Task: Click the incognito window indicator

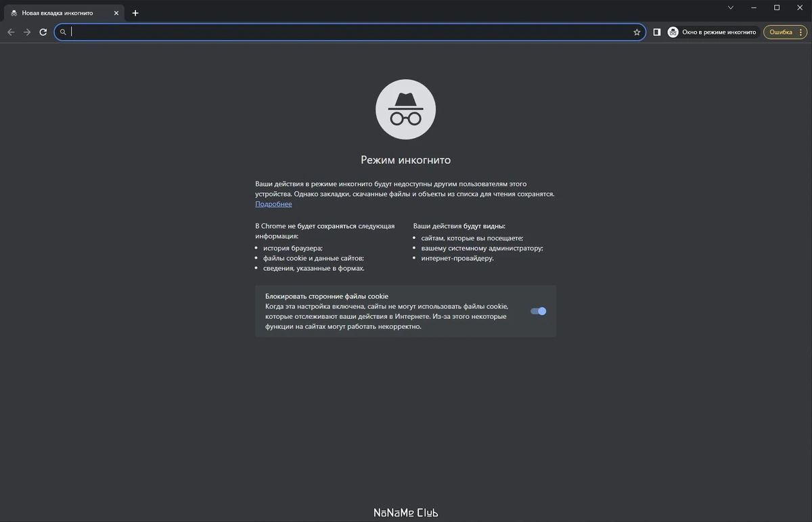Action: point(713,32)
